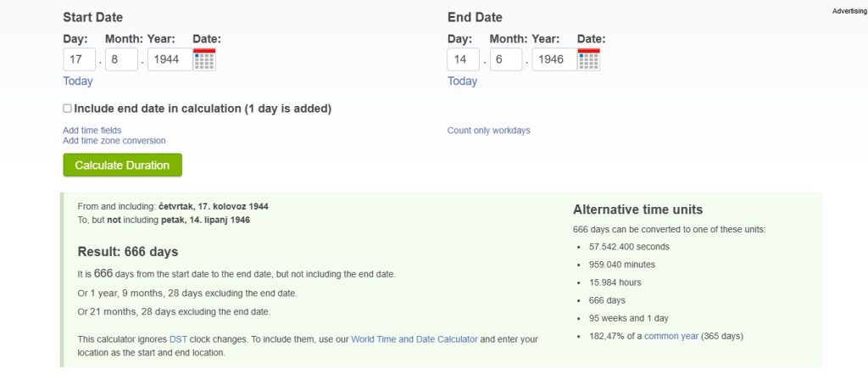Viewport: 868px width, 380px height.
Task: Open the Start Date calendar picker icon
Action: click(x=204, y=59)
